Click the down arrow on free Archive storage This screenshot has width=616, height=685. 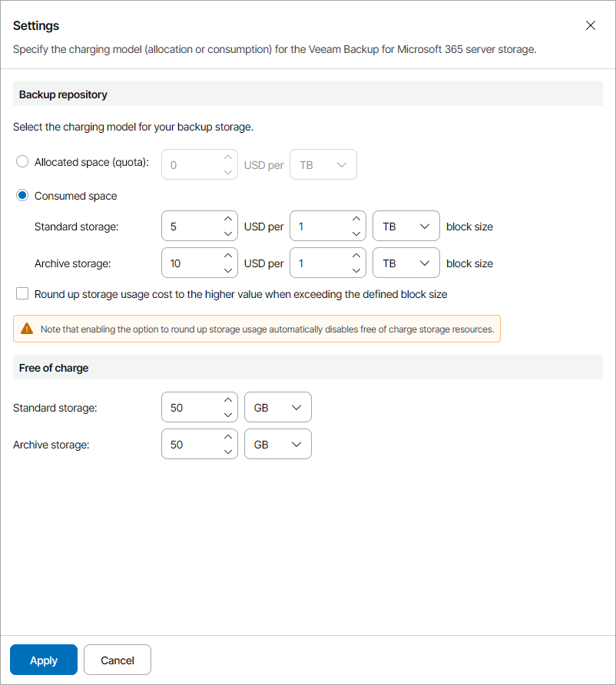tap(228, 450)
